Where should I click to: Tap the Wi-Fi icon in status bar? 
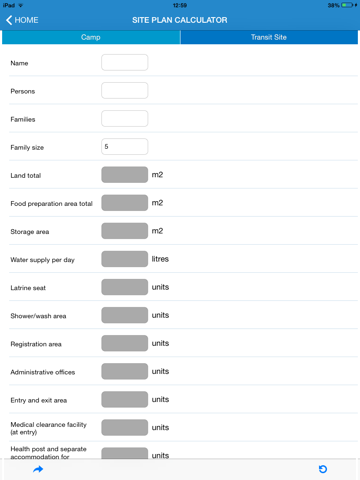[x=21, y=5]
